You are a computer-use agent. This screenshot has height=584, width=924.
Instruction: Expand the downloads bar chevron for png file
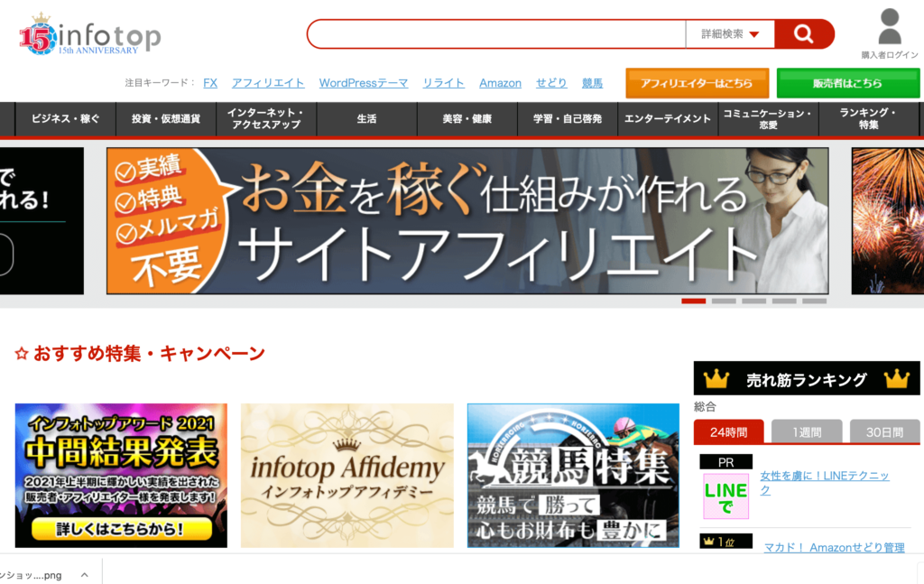pos(84,575)
